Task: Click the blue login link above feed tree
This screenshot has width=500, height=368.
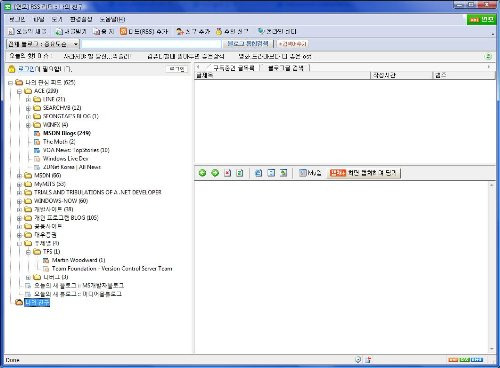Action: click(x=26, y=69)
